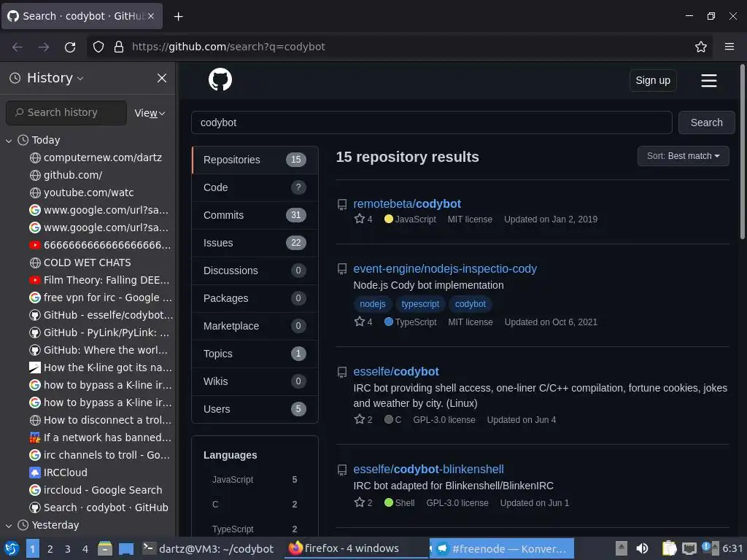The image size is (747, 560).
Task: Open the history View dropdown
Action: pos(150,113)
